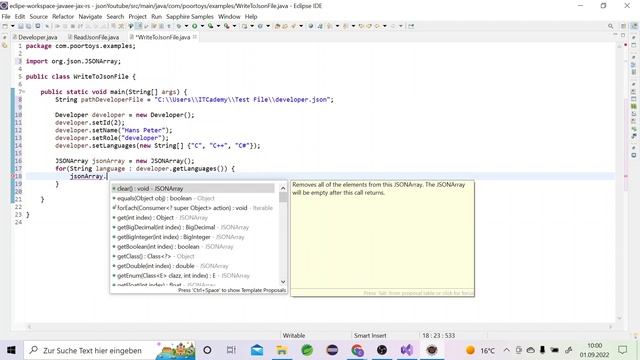Save the current file with the Save icon

click(x=20, y=26)
